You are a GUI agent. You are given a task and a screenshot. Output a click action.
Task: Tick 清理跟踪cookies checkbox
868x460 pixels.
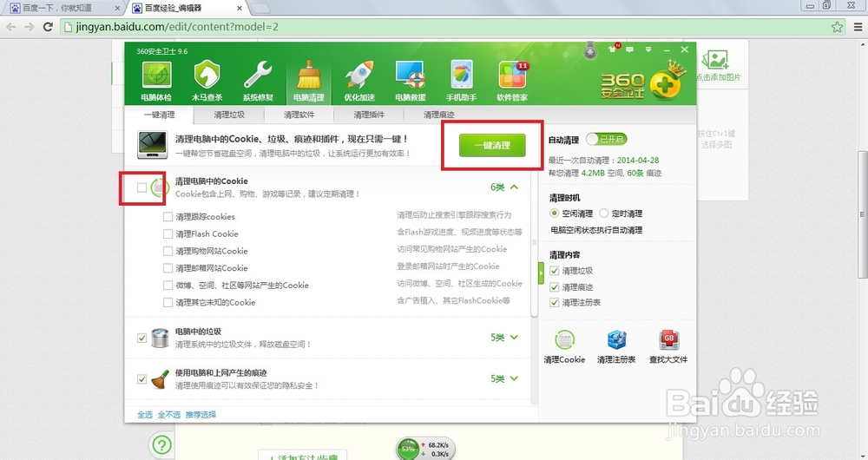(x=168, y=216)
